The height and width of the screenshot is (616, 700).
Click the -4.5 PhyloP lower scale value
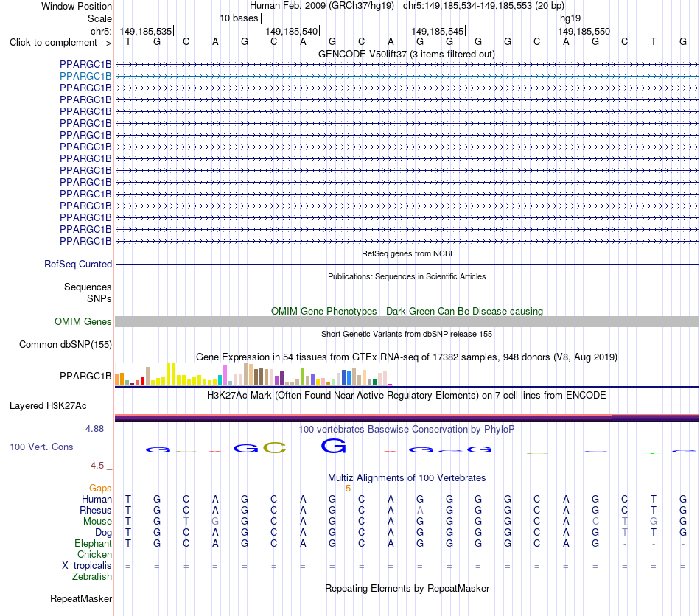click(x=96, y=466)
